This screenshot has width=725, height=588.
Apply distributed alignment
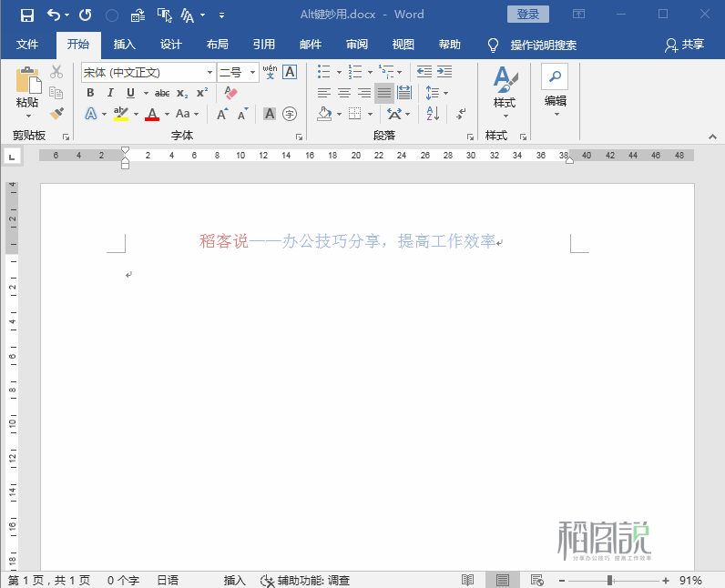click(404, 93)
